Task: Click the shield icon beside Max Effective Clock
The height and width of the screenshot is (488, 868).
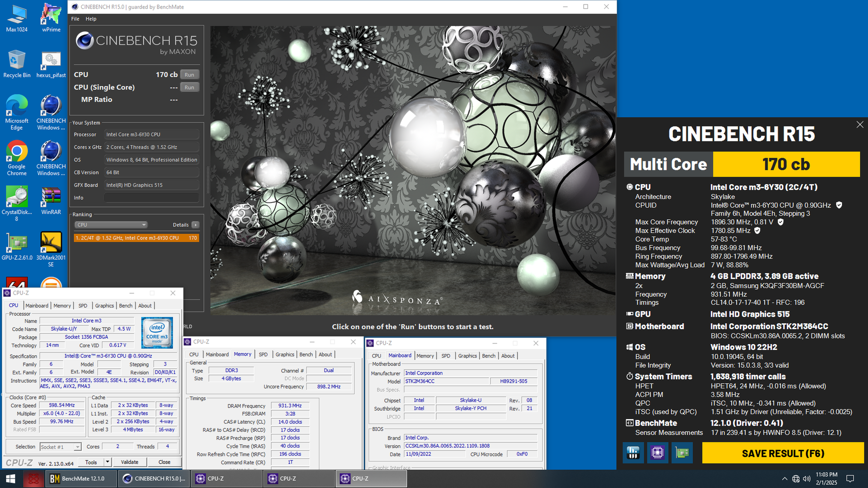Action: (x=757, y=230)
